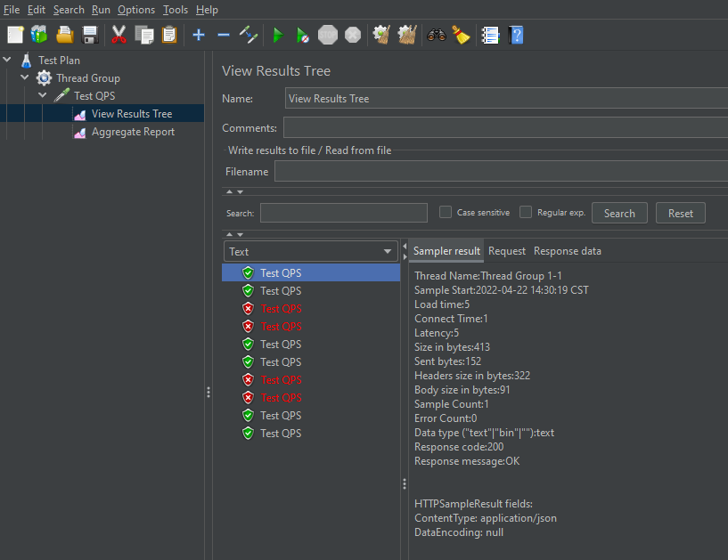Open the Function Helper list icon
Image resolution: width=728 pixels, height=560 pixels.
pos(490,35)
